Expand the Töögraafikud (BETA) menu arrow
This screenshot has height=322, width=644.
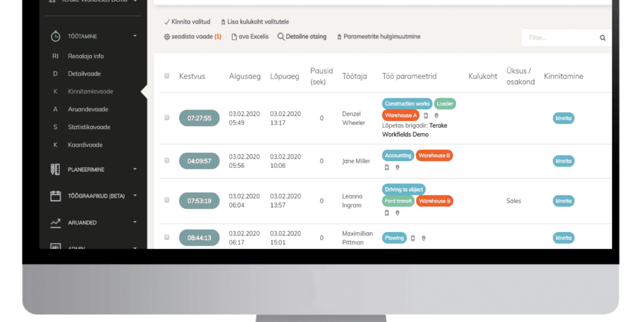(x=135, y=195)
